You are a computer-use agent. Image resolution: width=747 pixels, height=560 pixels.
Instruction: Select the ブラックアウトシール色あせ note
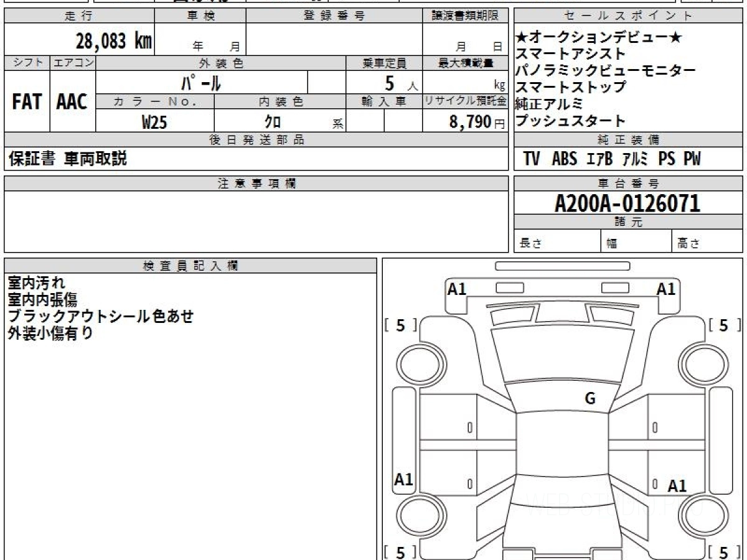(101, 316)
